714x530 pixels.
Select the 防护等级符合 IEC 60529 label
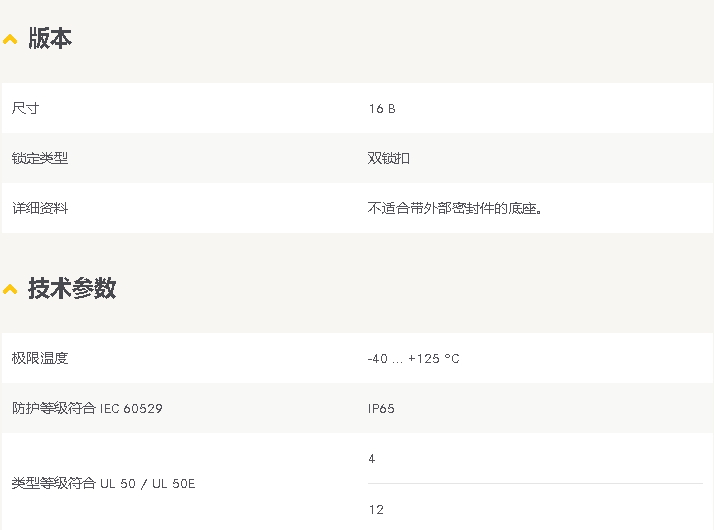(x=87, y=408)
